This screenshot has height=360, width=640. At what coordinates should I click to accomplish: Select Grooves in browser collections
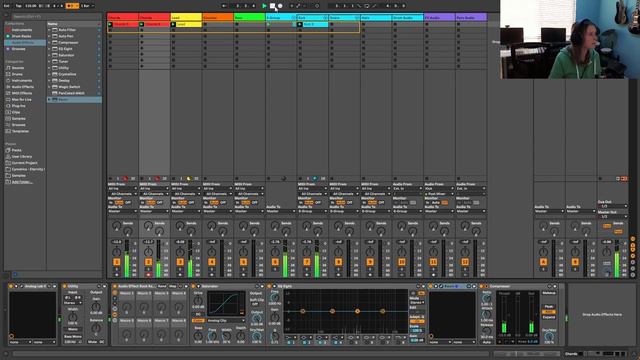point(18,49)
